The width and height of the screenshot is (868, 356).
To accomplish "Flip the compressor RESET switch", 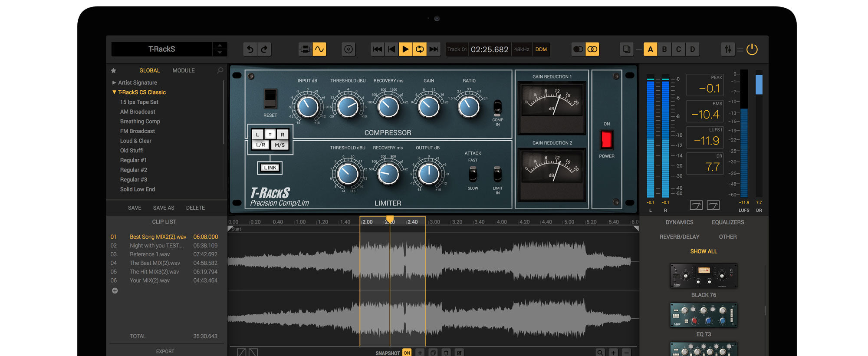I will (x=270, y=99).
